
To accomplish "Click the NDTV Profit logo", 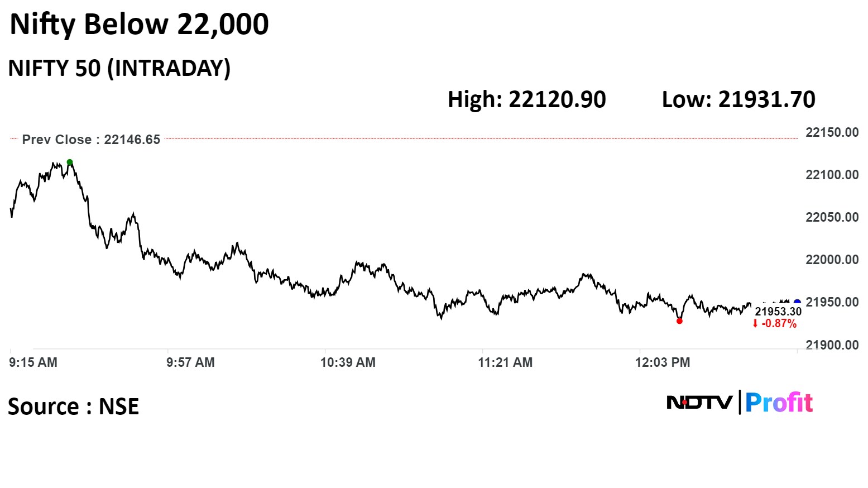I will pyautogui.click(x=740, y=403).
